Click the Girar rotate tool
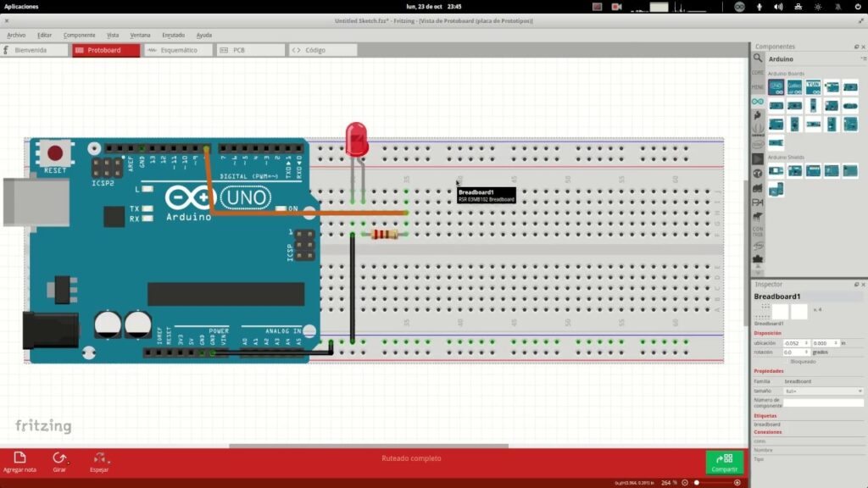 point(59,462)
